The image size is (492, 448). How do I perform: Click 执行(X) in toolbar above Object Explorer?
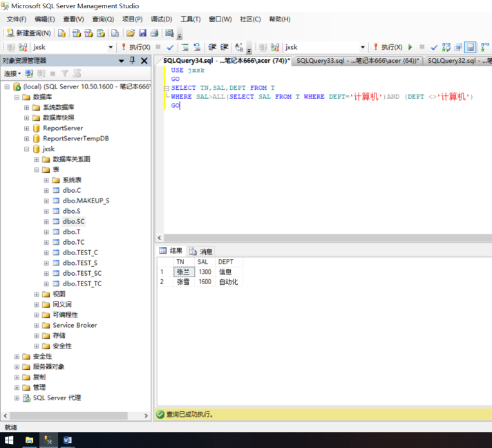136,47
